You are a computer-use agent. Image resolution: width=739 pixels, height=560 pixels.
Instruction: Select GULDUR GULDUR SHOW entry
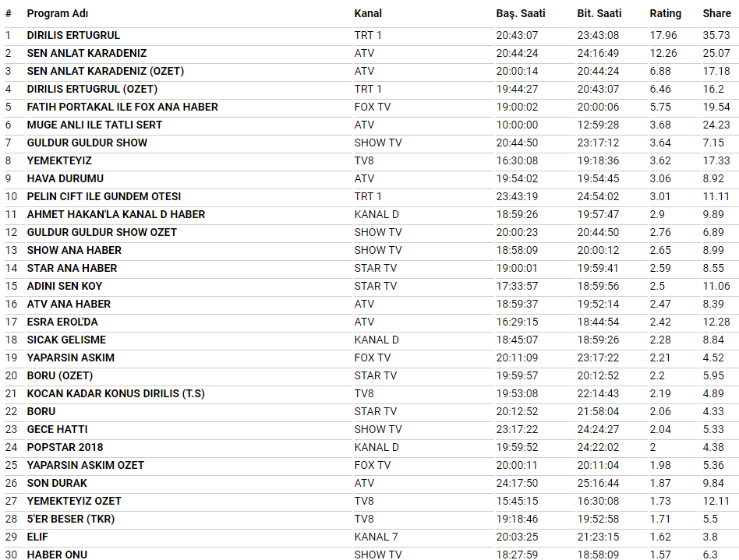tap(87, 143)
